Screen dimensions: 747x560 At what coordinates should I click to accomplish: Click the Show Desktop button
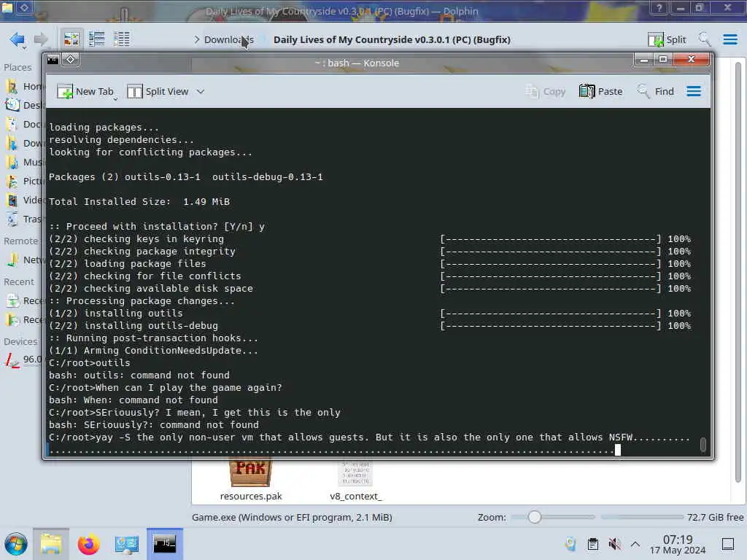pos(728,544)
